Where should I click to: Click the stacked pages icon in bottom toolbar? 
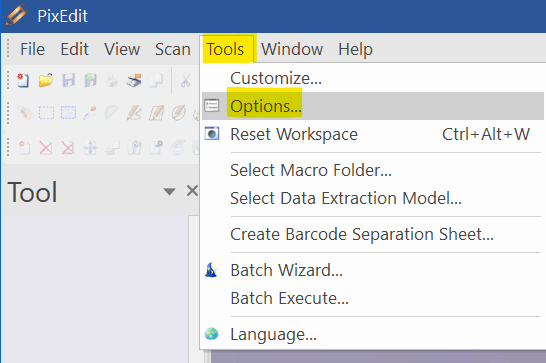pos(112,148)
